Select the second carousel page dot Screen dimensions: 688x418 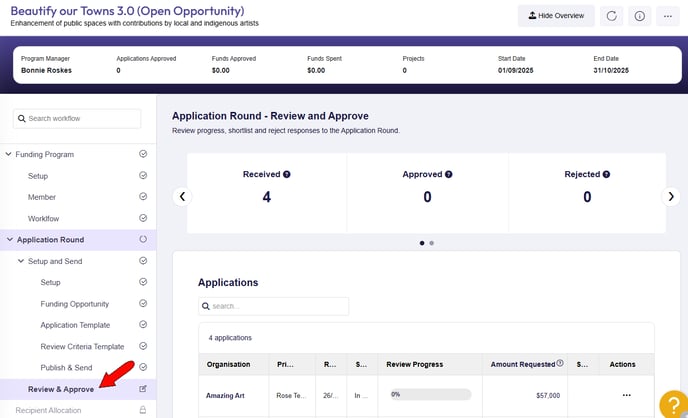click(x=432, y=243)
